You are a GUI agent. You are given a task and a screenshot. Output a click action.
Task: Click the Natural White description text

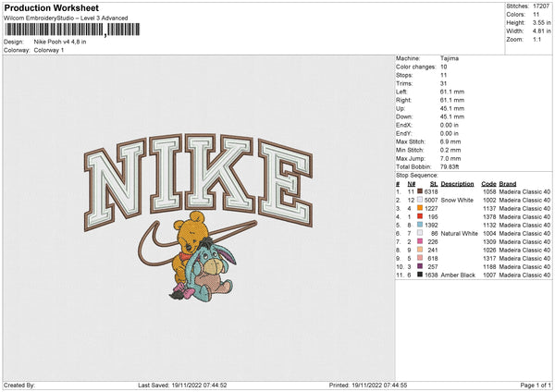pos(460,234)
